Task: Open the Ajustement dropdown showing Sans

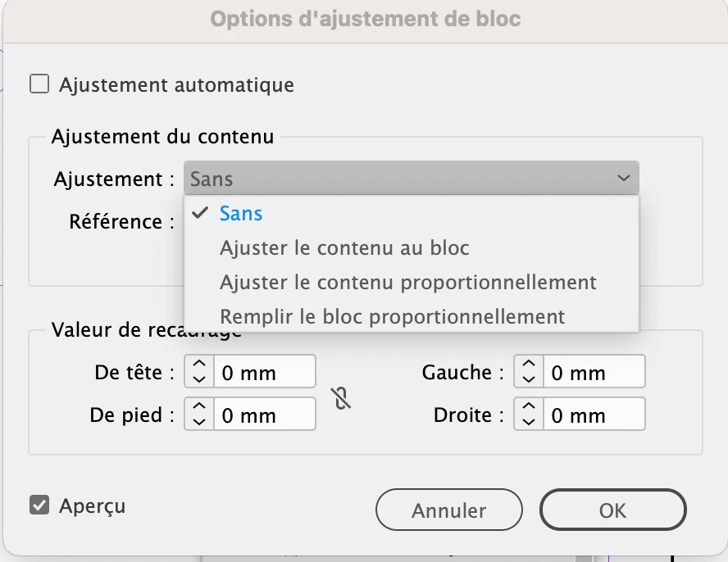Action: tap(411, 178)
